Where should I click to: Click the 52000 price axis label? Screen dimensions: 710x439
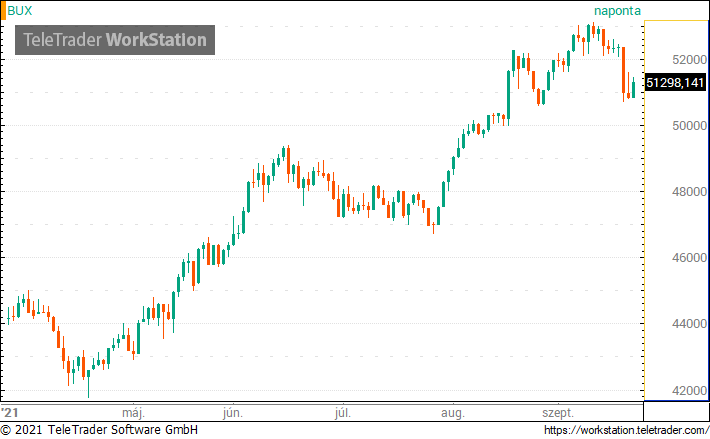(x=689, y=59)
